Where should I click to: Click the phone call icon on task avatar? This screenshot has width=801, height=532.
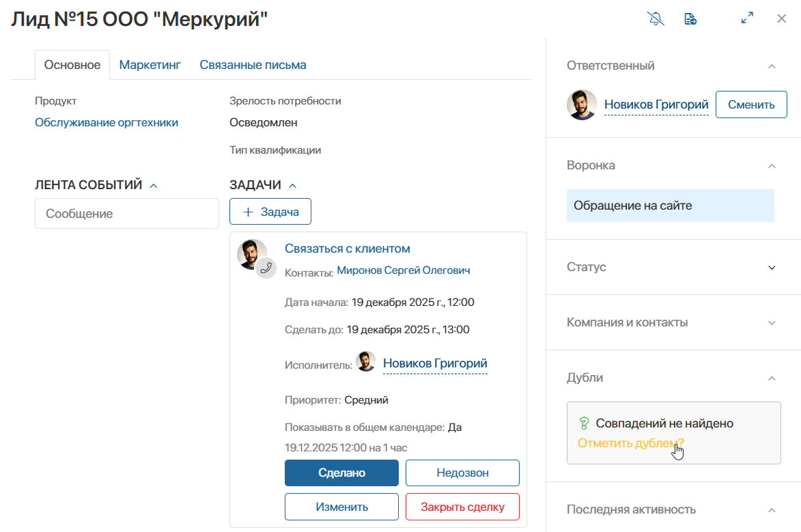266,268
